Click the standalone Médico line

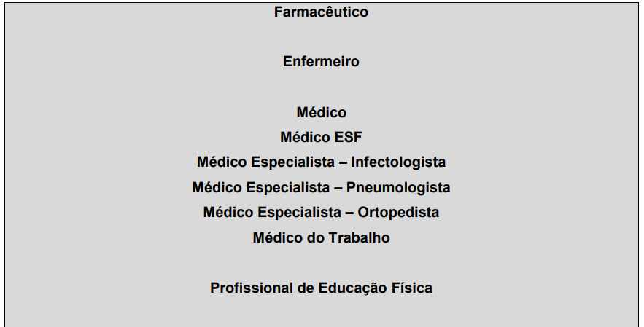point(321,112)
